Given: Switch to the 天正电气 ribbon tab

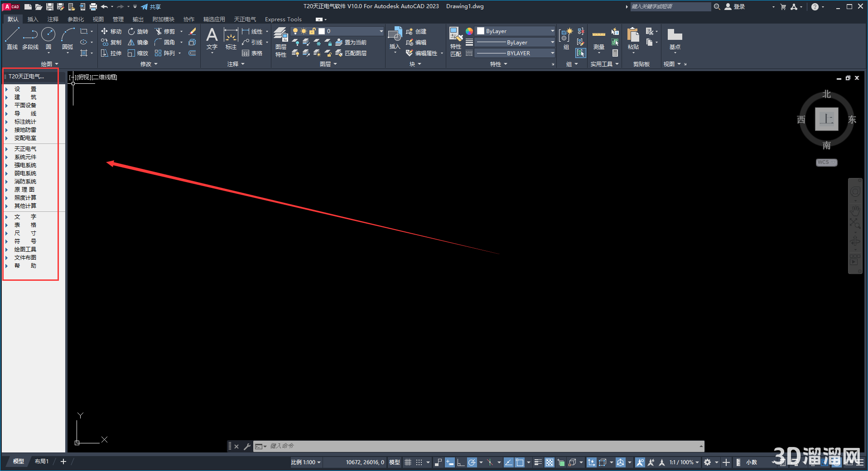Looking at the screenshot, I should pyautogui.click(x=245, y=19).
